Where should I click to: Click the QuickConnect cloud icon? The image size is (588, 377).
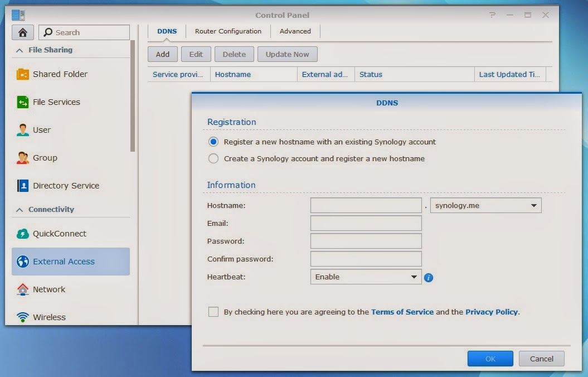click(23, 234)
